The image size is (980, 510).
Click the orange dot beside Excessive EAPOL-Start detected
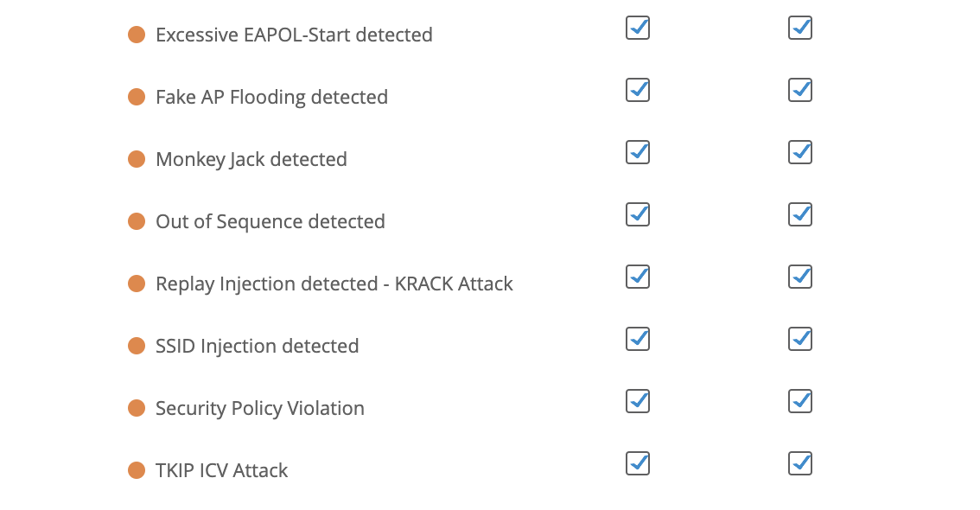click(x=137, y=35)
